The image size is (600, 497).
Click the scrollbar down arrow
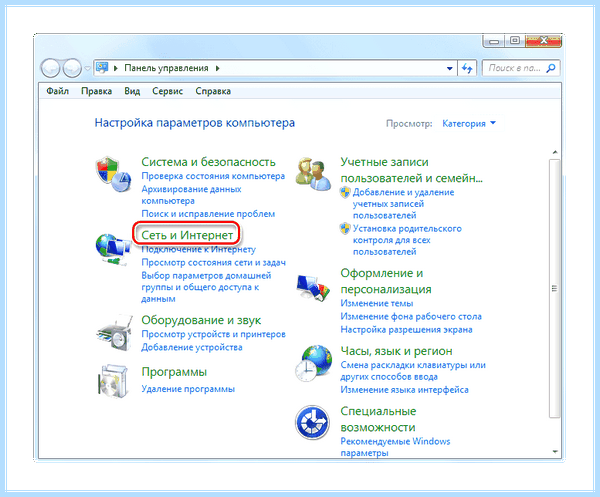pos(555,452)
